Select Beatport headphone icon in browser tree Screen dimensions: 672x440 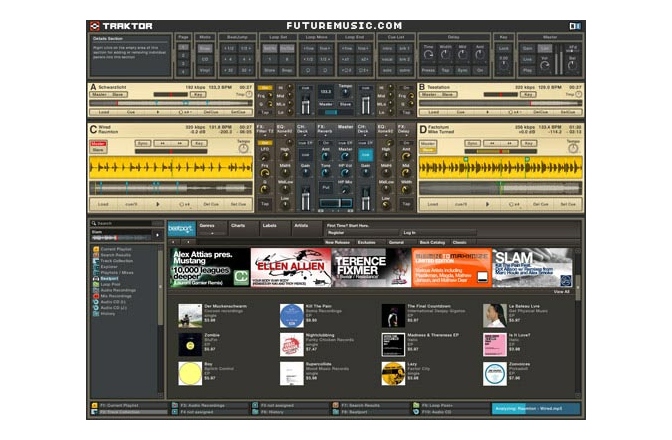(x=96, y=278)
